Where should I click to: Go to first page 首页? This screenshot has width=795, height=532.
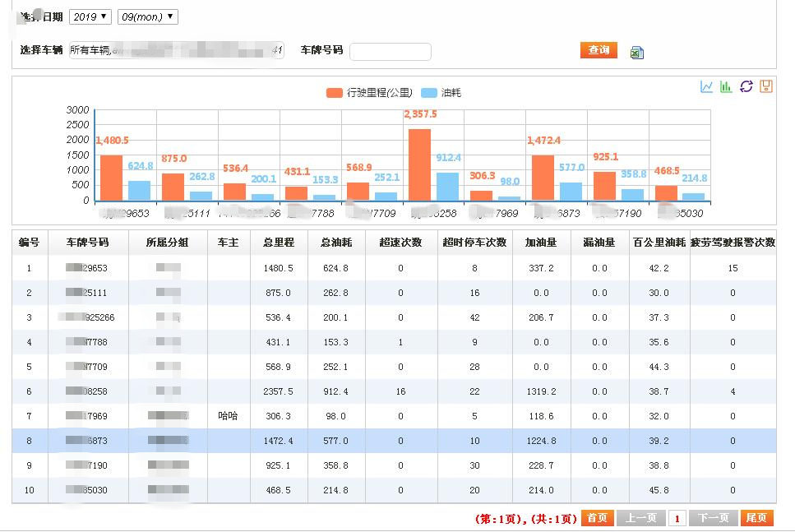coord(597,518)
